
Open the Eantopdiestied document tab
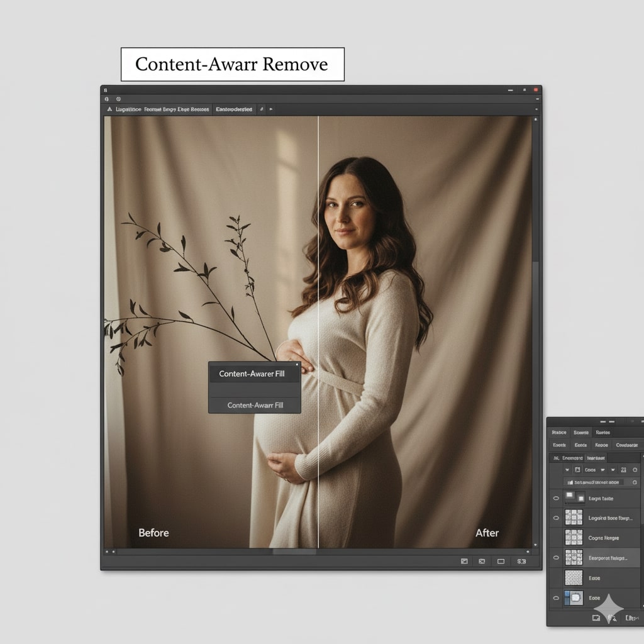point(234,109)
